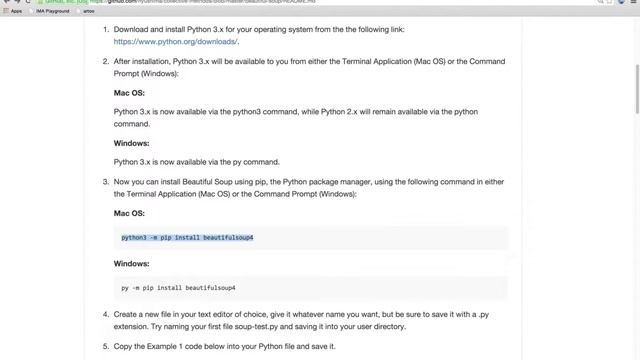The height and width of the screenshot is (360, 640).
Task: Open the Apps grid bookmark icon
Action: coord(6,11)
